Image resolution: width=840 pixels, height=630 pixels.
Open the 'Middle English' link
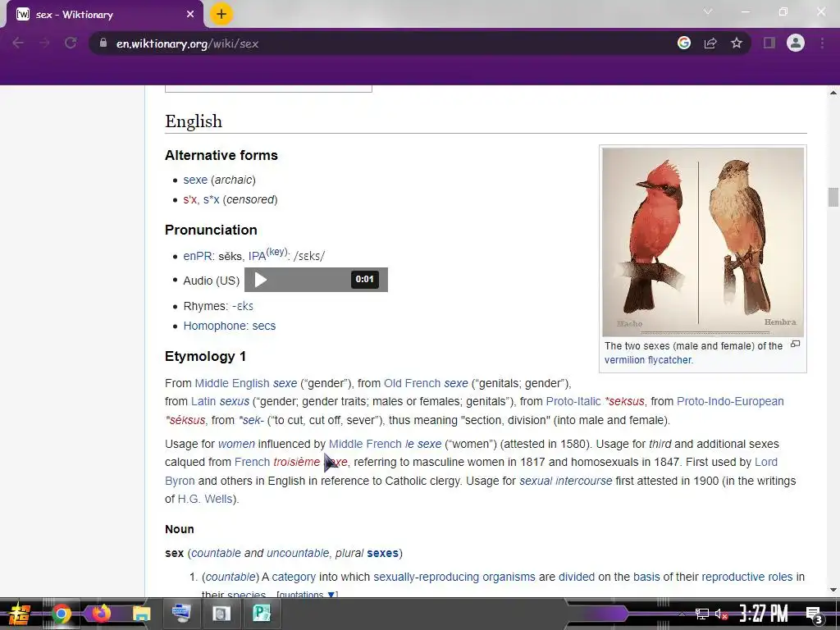tap(232, 384)
